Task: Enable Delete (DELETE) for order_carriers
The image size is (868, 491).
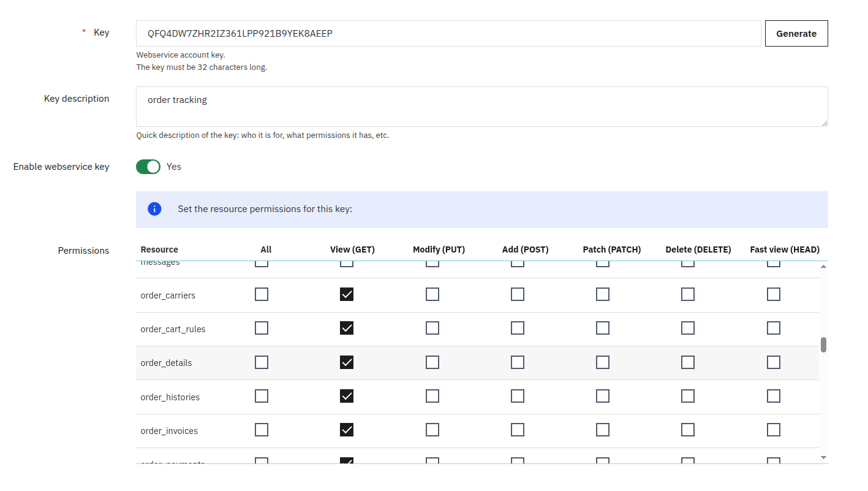Action: tap(688, 295)
